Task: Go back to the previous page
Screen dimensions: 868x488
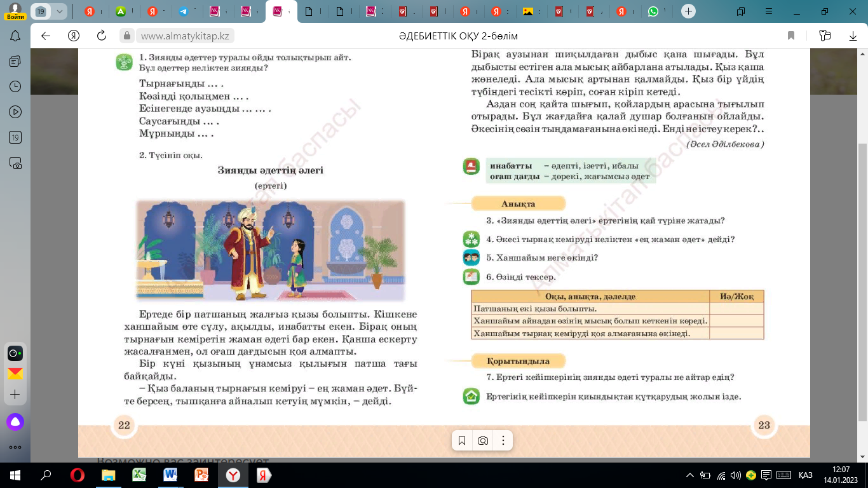Action: [x=46, y=36]
